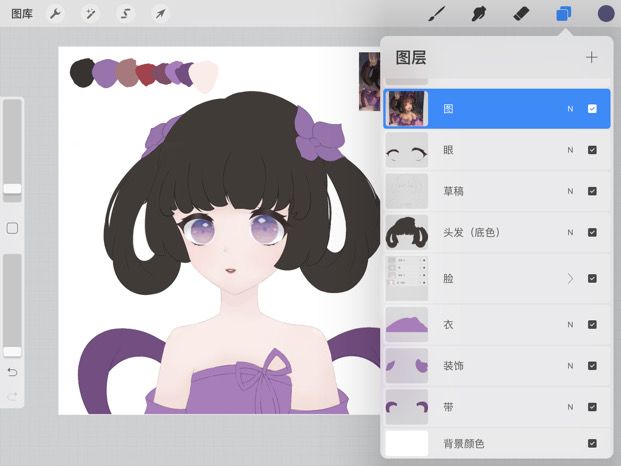Select the Selection S-shaped tool
The image size is (621, 466).
pyautogui.click(x=126, y=14)
